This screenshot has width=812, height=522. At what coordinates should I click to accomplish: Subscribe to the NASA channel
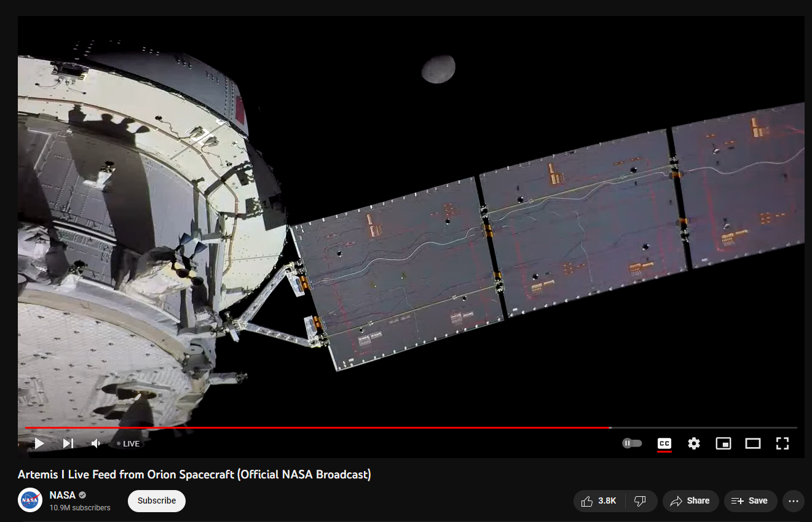coord(157,501)
